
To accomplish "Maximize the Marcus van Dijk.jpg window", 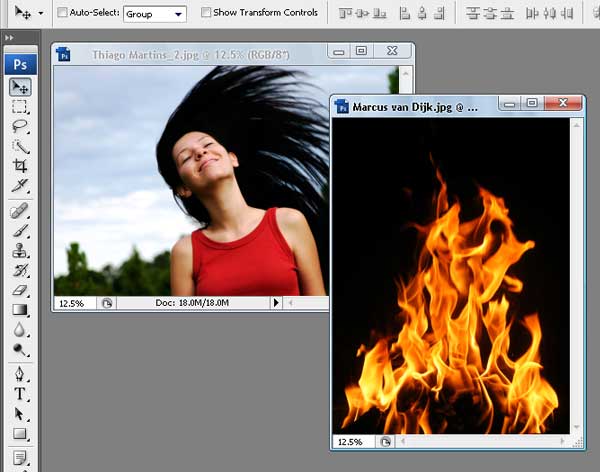I will [x=532, y=104].
